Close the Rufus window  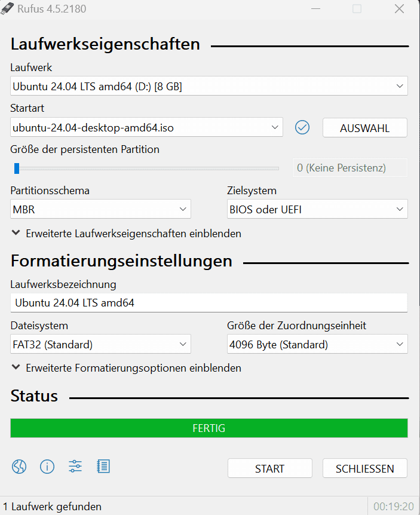[x=399, y=9]
